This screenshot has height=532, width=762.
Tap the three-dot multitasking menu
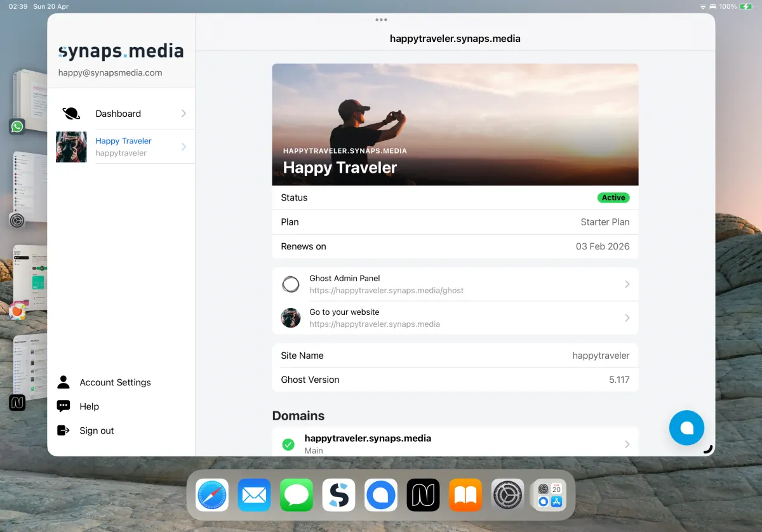tap(381, 20)
